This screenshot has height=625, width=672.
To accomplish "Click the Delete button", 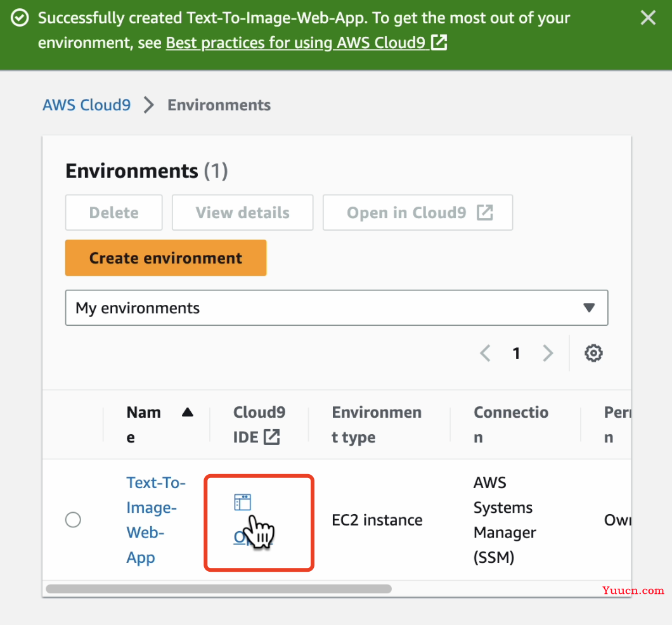I will coord(113,213).
